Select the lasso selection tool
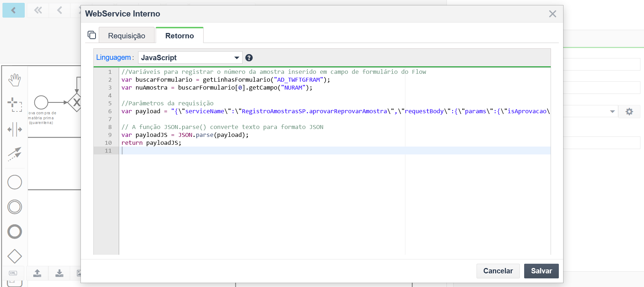 click(x=15, y=105)
